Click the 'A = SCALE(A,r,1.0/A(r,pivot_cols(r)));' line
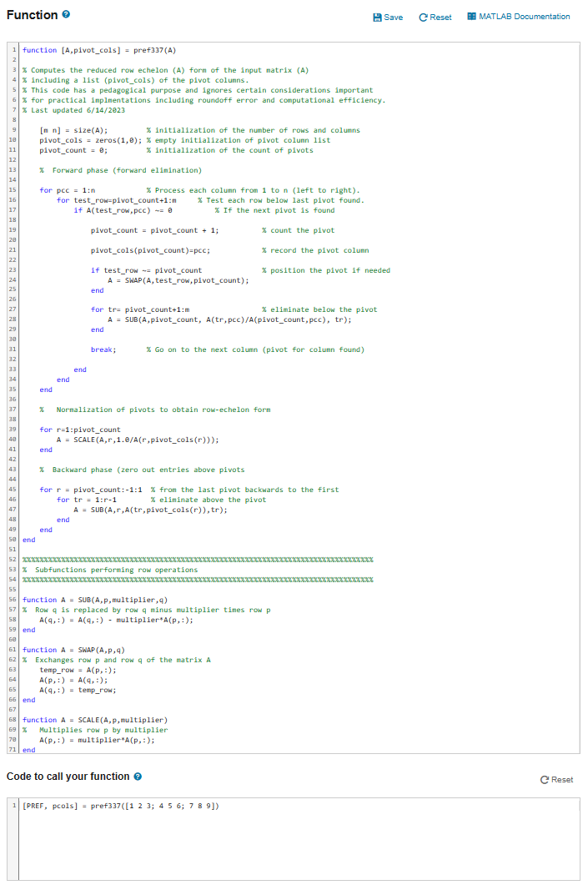 [138, 440]
